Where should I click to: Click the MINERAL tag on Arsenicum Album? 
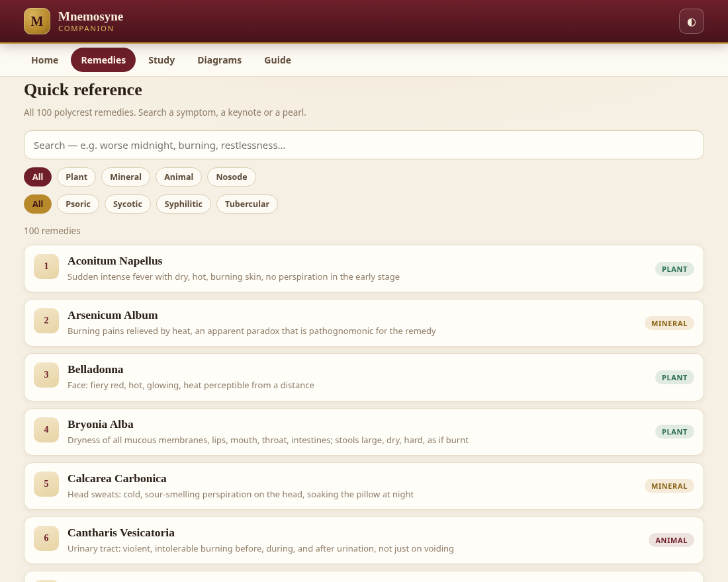click(x=669, y=323)
